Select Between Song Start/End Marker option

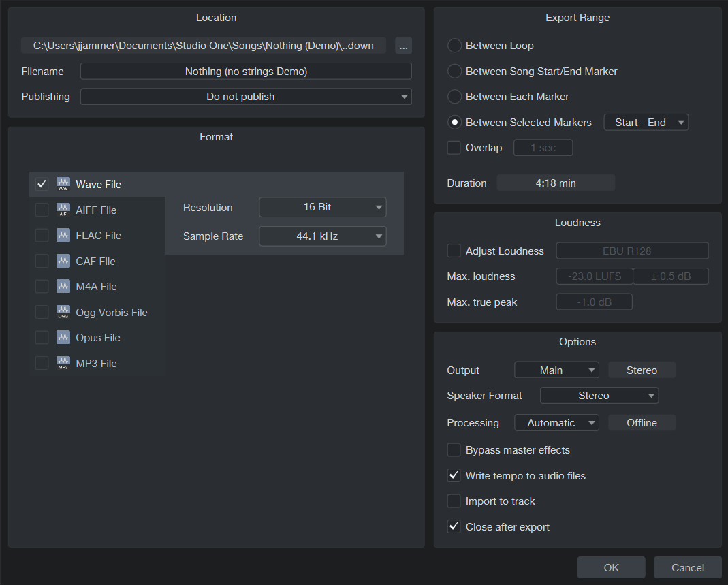click(x=454, y=71)
